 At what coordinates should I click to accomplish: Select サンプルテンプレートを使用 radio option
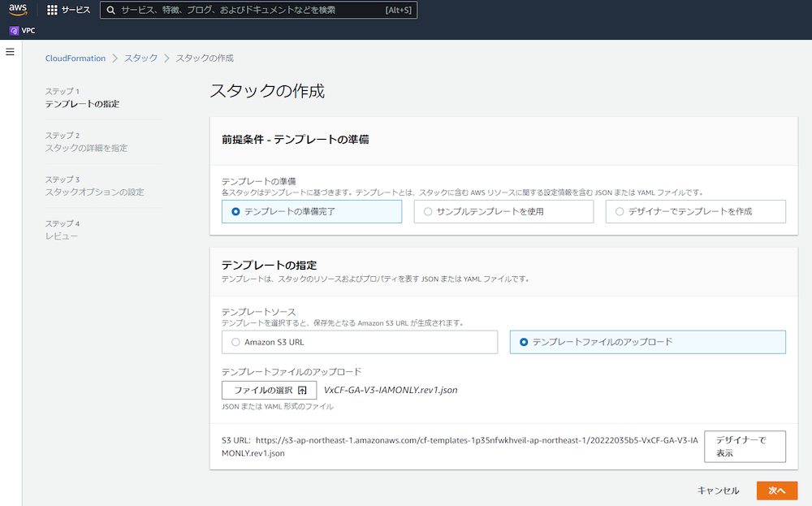click(428, 211)
